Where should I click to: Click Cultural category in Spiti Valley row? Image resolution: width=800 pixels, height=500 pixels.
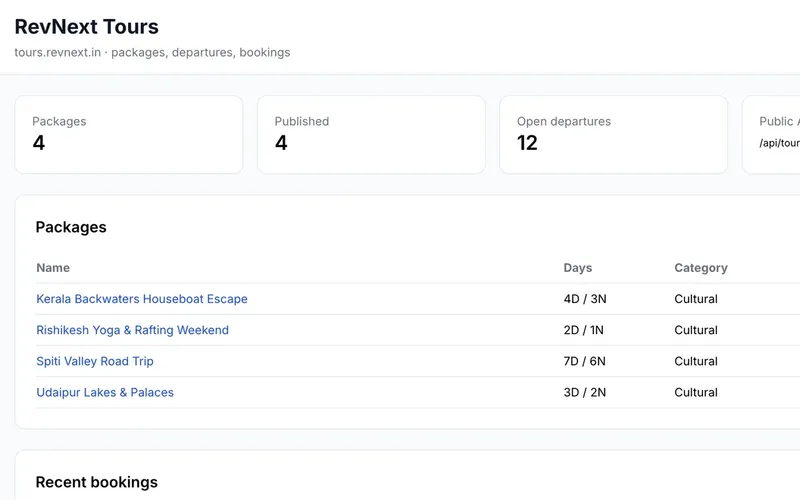[696, 361]
